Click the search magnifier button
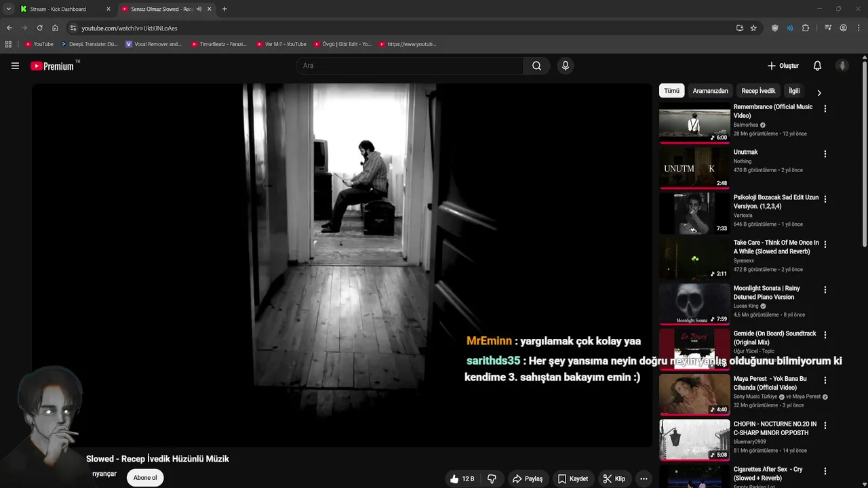868x488 pixels. pyautogui.click(x=536, y=66)
